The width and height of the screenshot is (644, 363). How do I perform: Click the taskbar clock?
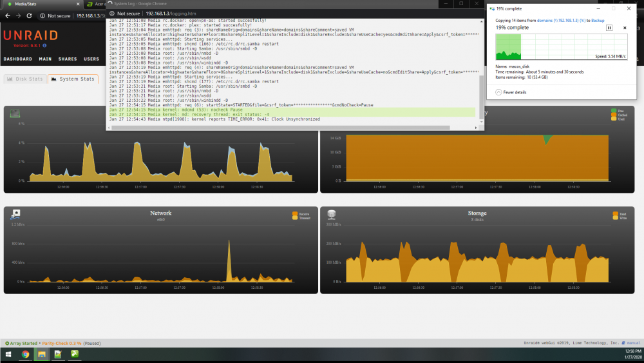[x=632, y=354]
